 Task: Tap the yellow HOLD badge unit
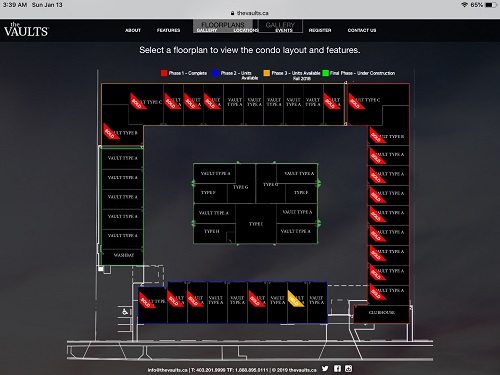point(296,298)
